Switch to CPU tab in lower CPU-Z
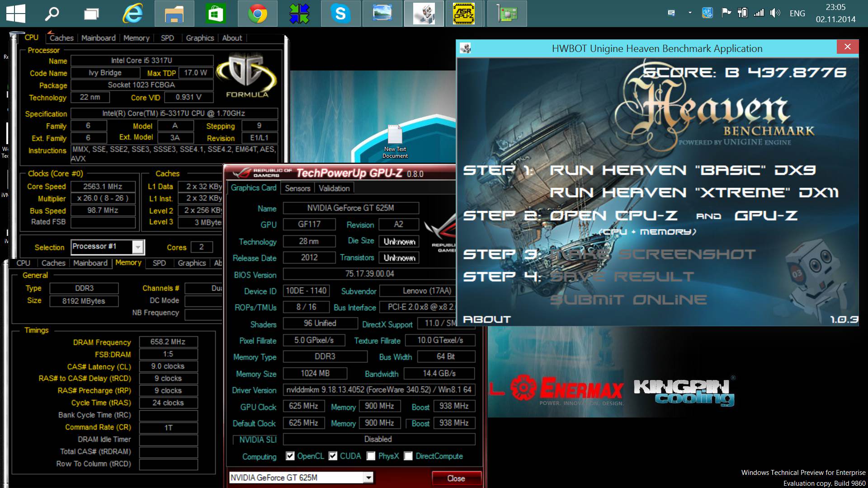868x488 pixels. [23, 263]
